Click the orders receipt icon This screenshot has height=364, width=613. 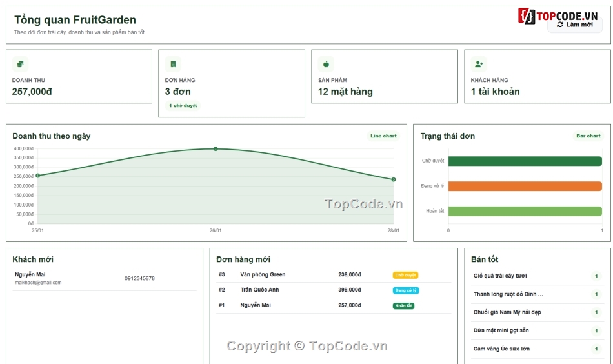pyautogui.click(x=173, y=64)
